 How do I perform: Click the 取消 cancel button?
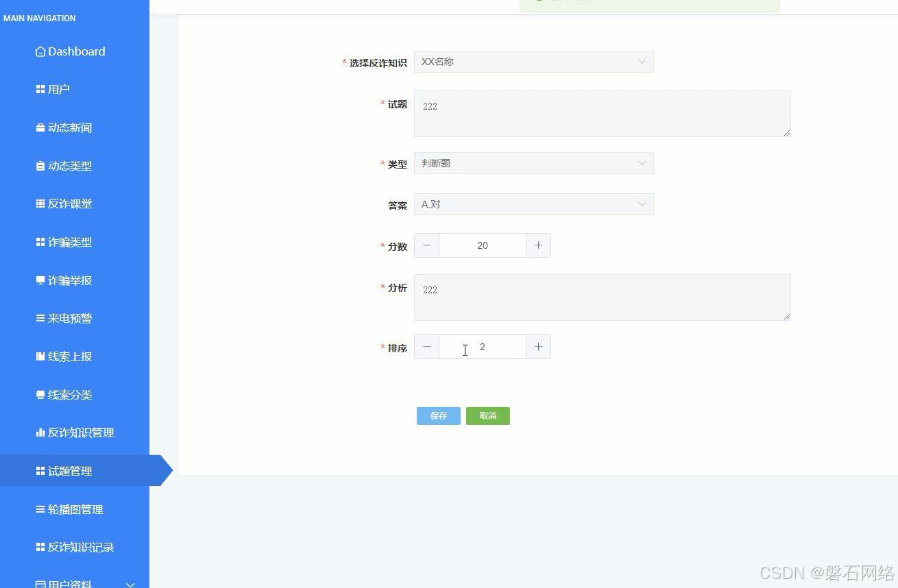click(x=487, y=416)
